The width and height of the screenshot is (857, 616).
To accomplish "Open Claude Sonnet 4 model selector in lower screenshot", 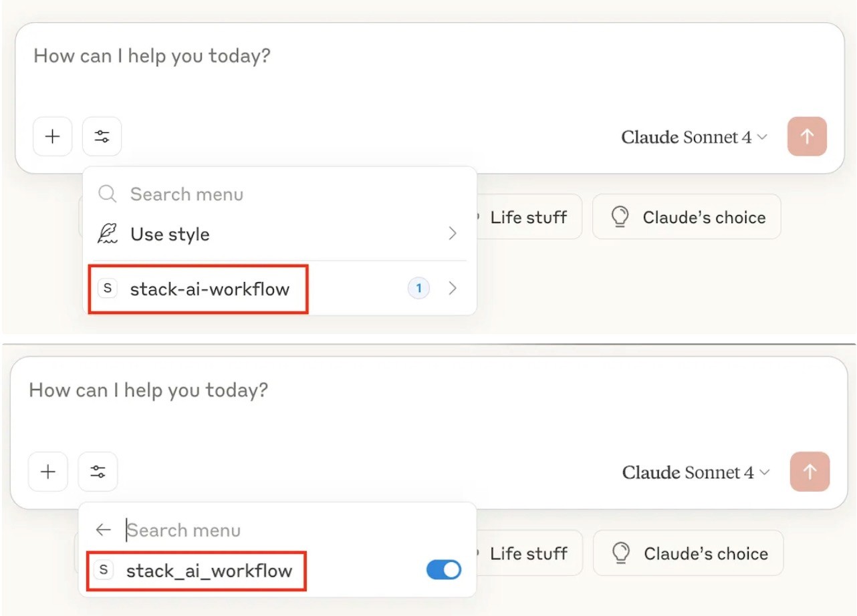I will point(696,472).
